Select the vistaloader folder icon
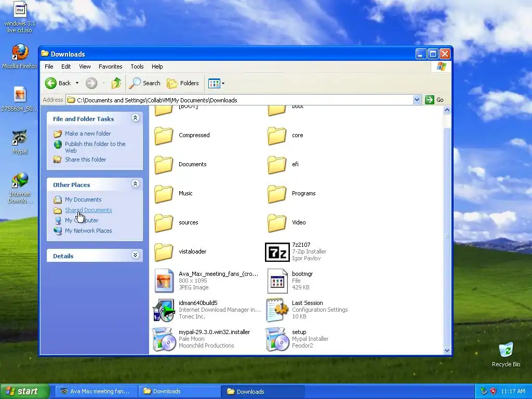This screenshot has height=399, width=532. click(164, 252)
